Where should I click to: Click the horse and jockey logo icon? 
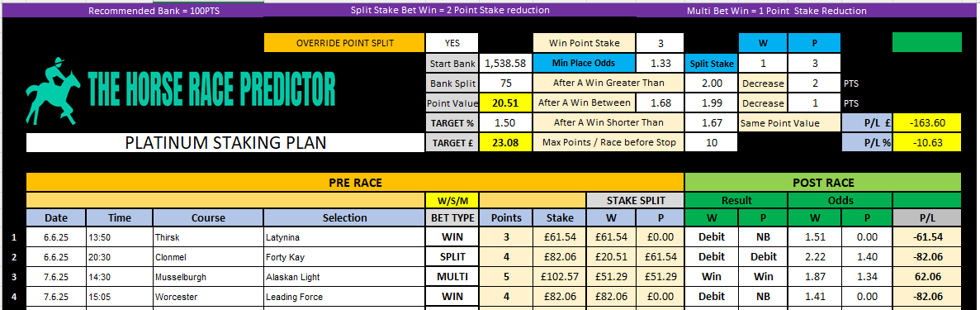pos(53,89)
